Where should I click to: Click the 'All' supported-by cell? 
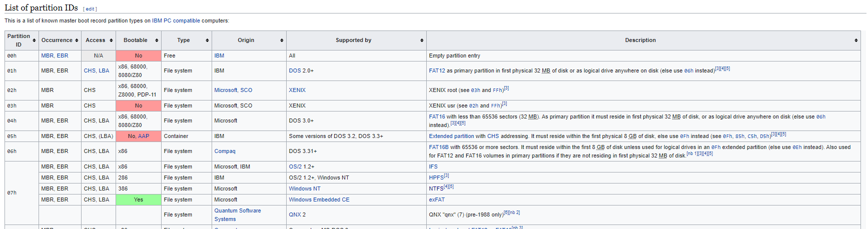pyautogui.click(x=356, y=55)
